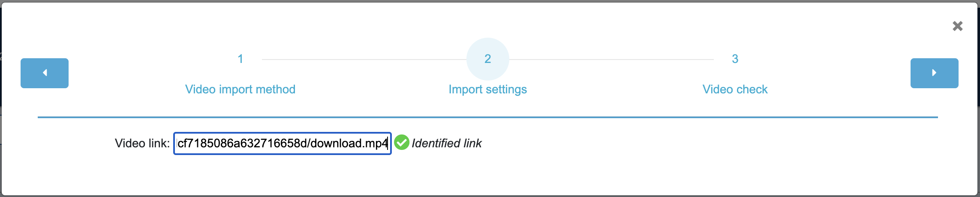Click the Identified link status text
Image resolution: width=980 pixels, height=197 pixels.
click(x=447, y=143)
